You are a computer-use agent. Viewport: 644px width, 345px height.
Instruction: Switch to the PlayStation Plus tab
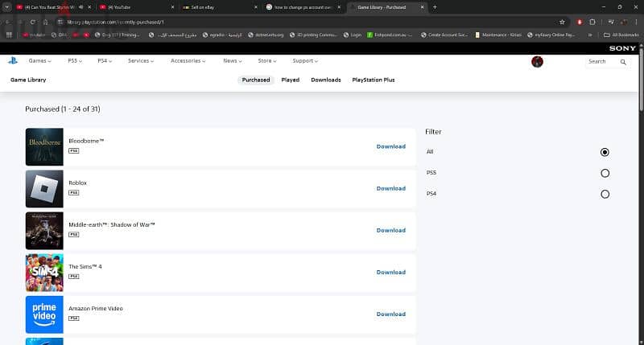pos(374,80)
